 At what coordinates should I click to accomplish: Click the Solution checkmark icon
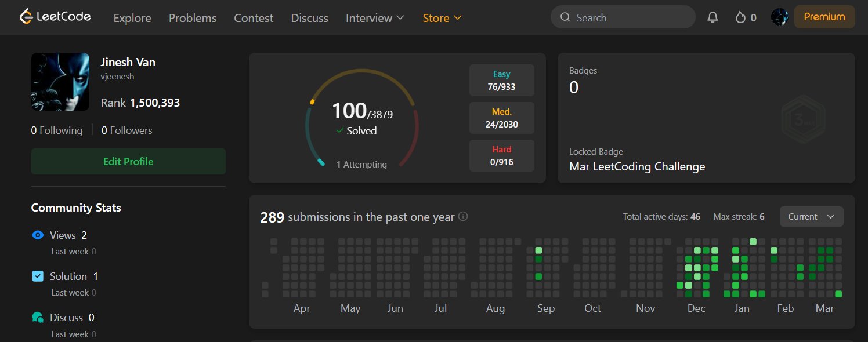[38, 276]
